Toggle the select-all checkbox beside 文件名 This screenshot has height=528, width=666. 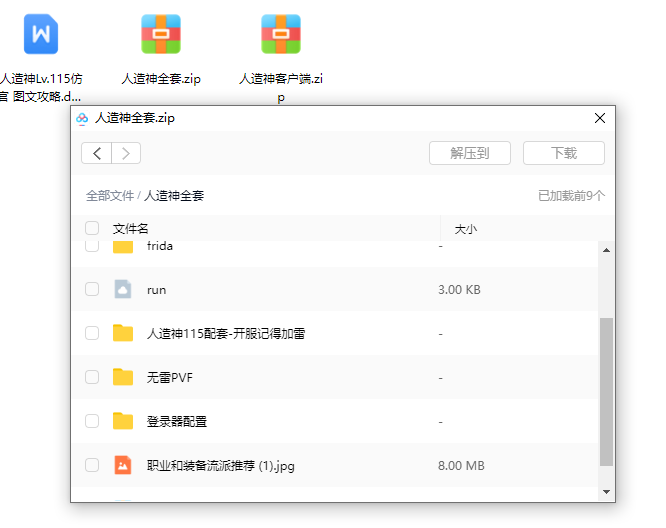(x=92, y=228)
